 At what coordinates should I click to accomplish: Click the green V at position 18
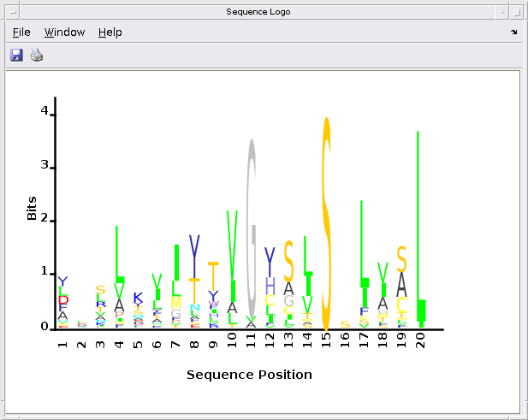(x=383, y=273)
